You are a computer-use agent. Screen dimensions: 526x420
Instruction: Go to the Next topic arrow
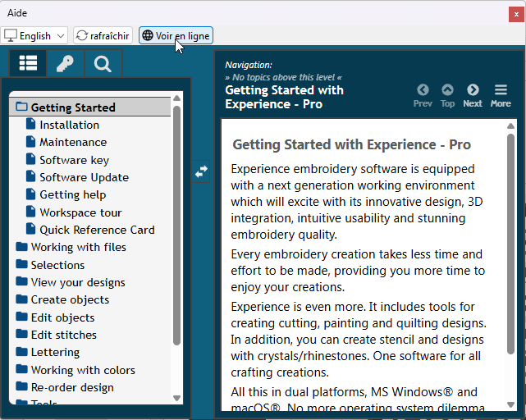click(x=473, y=95)
